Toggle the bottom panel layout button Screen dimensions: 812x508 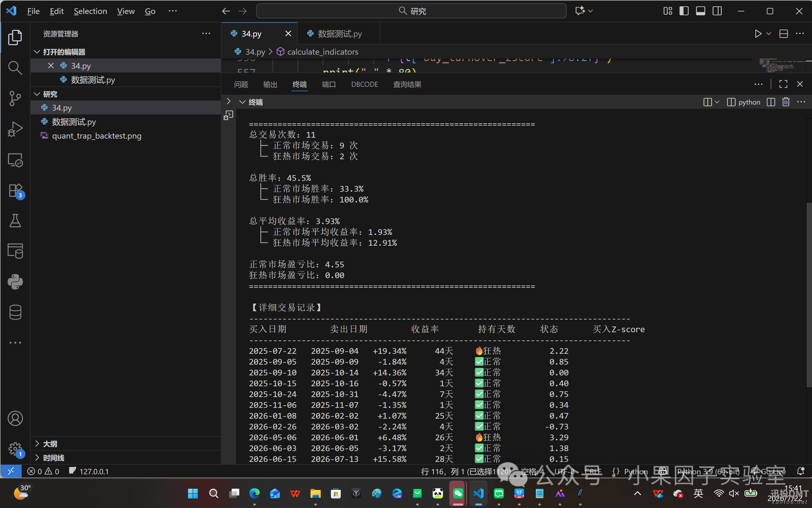pos(700,11)
